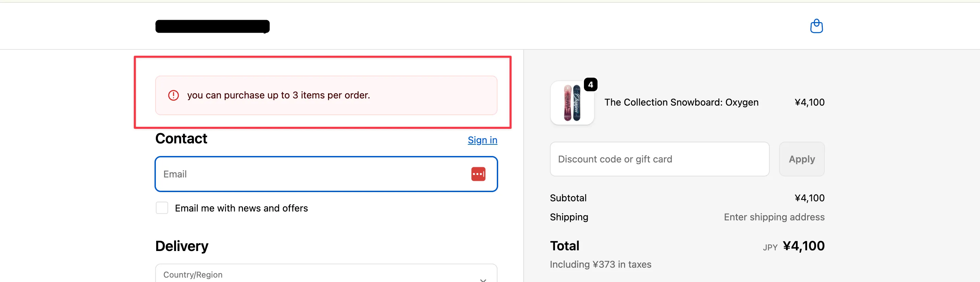
Task: Click the password manager icon inside the Email field
Action: pyautogui.click(x=478, y=174)
